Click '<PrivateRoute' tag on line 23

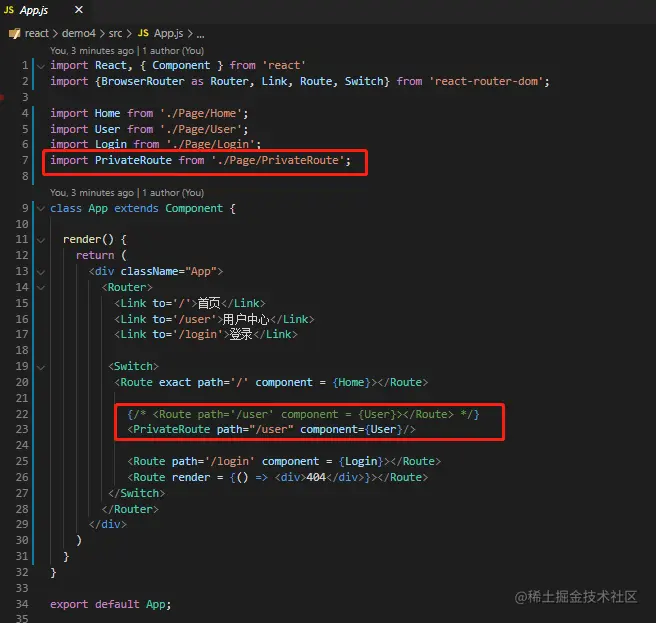tap(169, 429)
